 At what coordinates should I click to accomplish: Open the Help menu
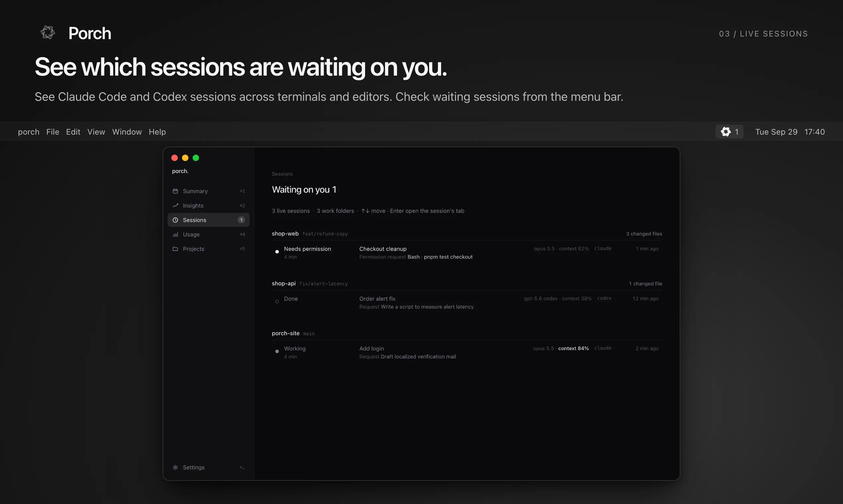pyautogui.click(x=157, y=132)
